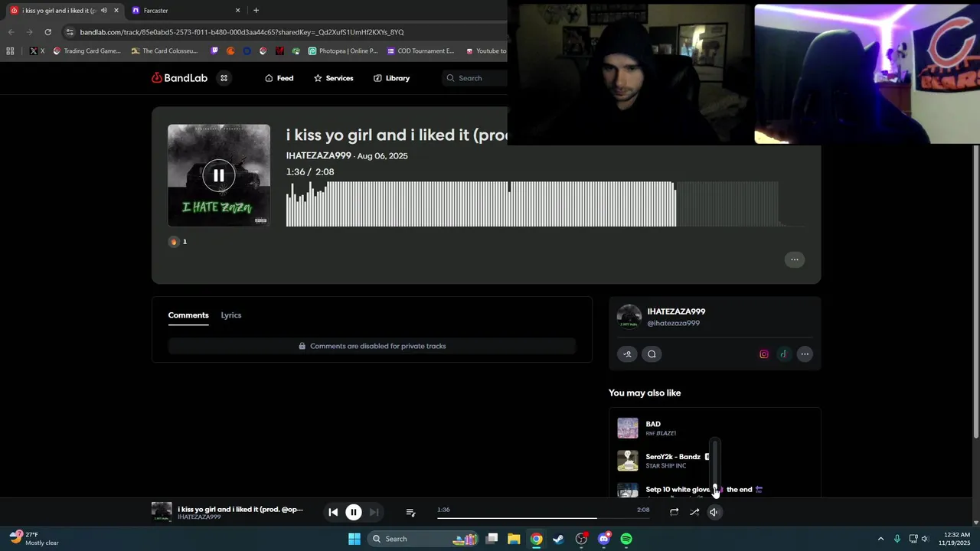
Task: Open the Windows Start menu
Action: click(354, 539)
